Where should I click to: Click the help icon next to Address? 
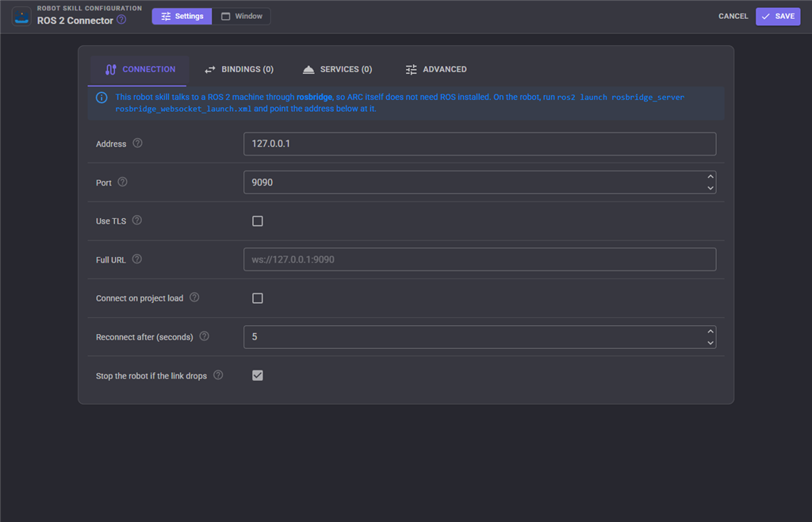[x=137, y=143]
